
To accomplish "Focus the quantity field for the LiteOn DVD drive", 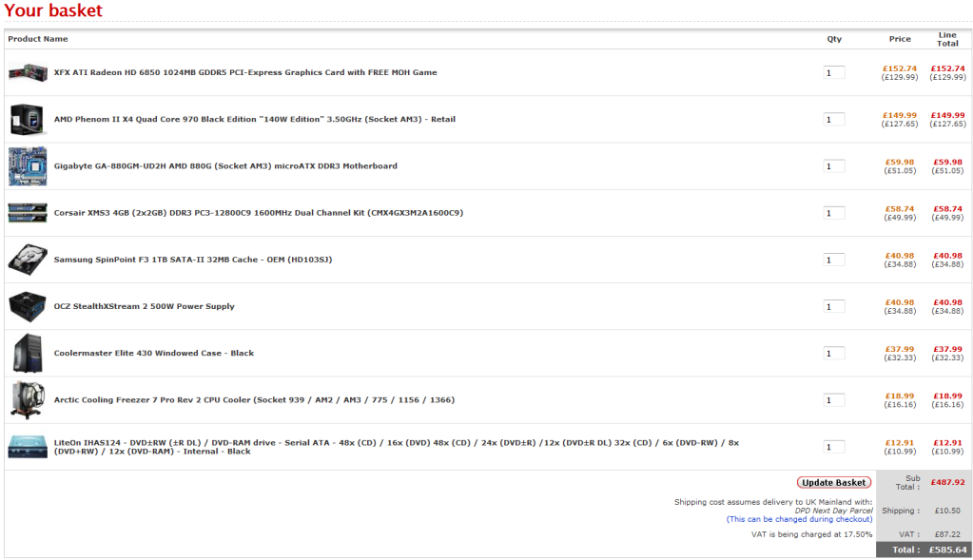I will pos(834,447).
